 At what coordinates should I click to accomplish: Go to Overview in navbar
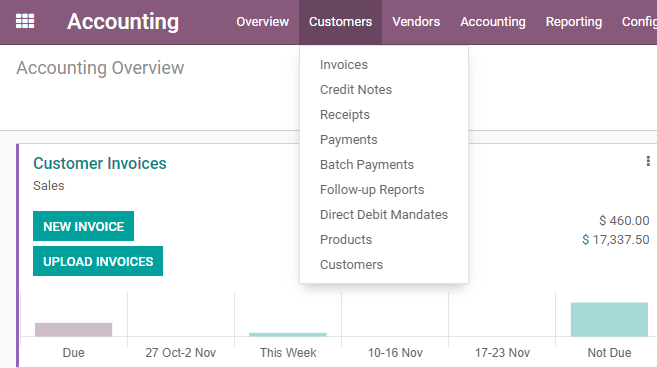coord(262,22)
